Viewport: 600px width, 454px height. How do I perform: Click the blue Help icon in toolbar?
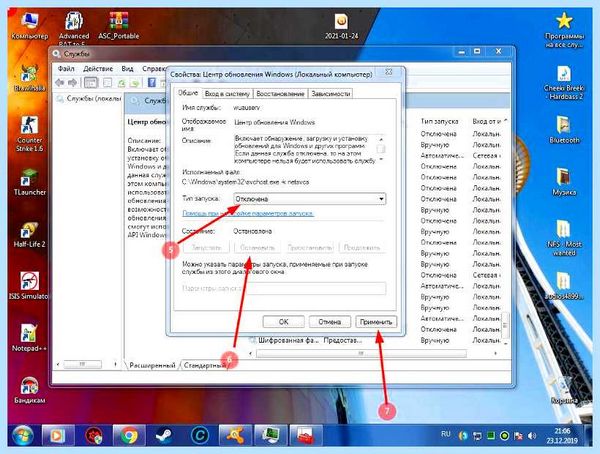[152, 82]
